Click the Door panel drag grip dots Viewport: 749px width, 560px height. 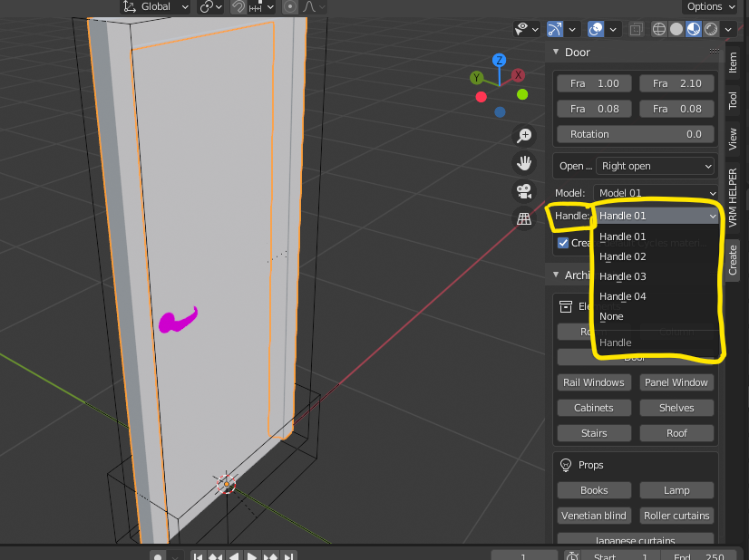click(715, 51)
